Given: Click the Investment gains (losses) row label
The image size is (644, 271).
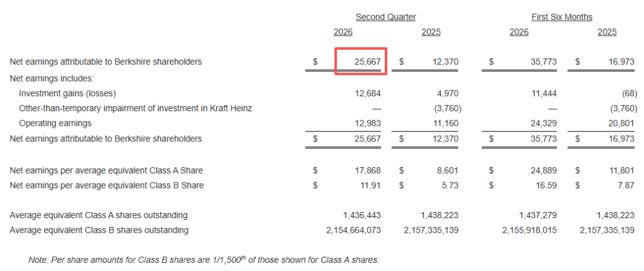Looking at the screenshot, I should (x=67, y=93).
